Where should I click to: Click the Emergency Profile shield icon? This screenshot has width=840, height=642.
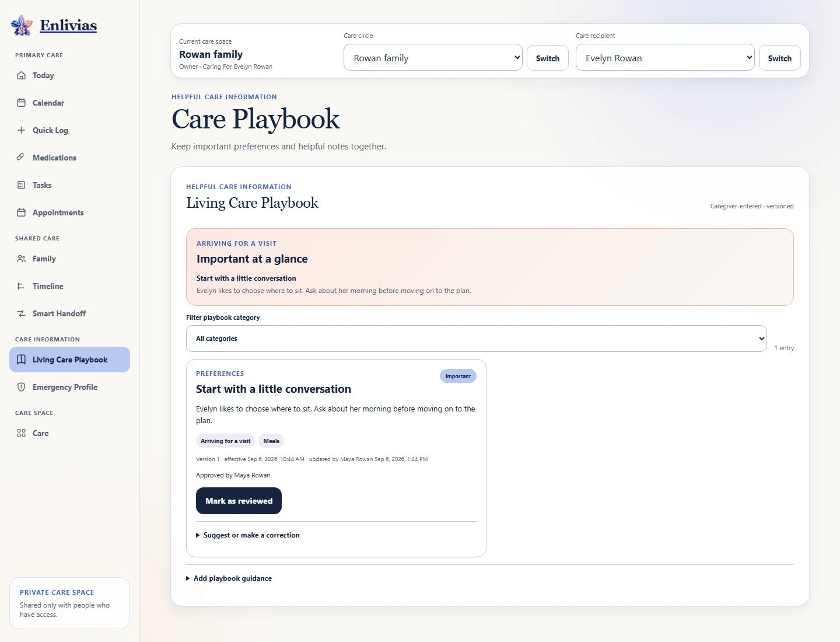[21, 387]
